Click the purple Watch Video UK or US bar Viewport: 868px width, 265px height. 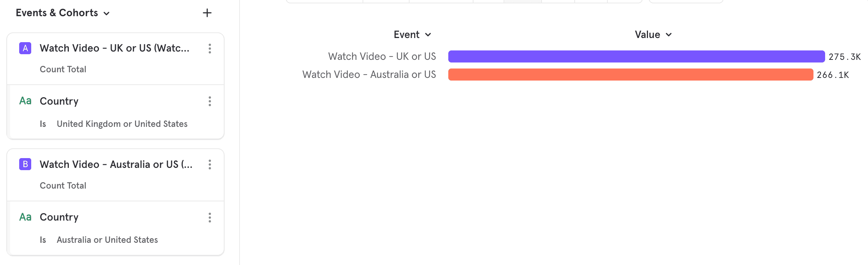click(x=636, y=56)
